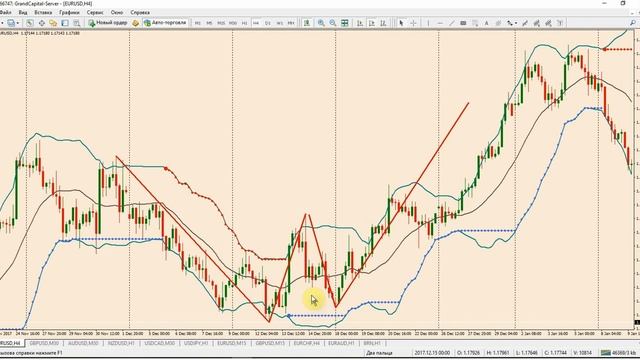Viewport: 640px width, 360px height.
Task: Select the filled rectangle tool
Action: point(463,23)
